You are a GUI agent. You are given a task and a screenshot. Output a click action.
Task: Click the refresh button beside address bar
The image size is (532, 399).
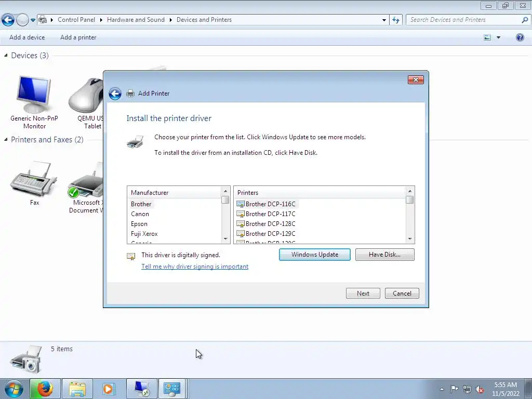tap(395, 20)
